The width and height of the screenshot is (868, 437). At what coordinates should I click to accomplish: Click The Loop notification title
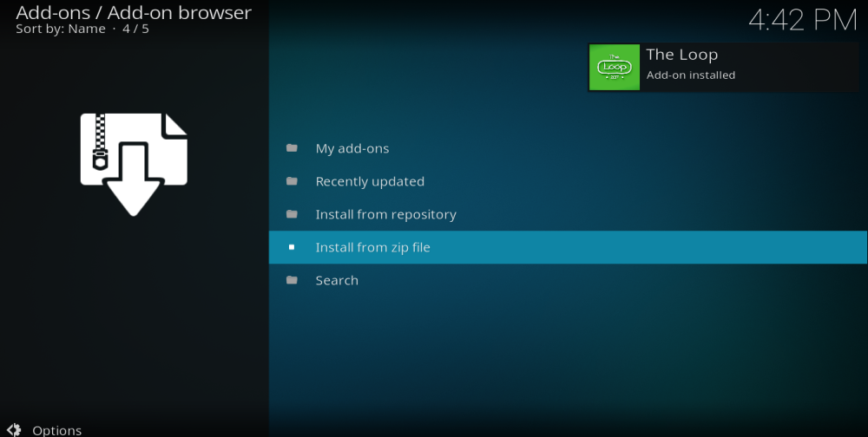click(x=682, y=55)
